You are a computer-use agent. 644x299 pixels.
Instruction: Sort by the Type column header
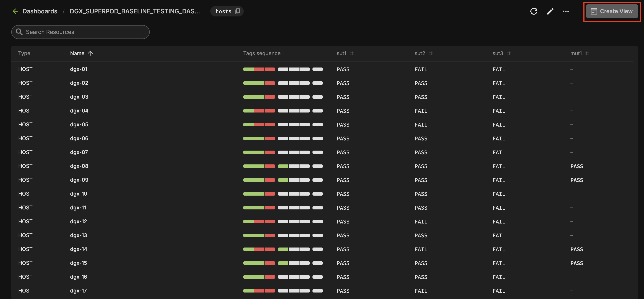coord(24,53)
